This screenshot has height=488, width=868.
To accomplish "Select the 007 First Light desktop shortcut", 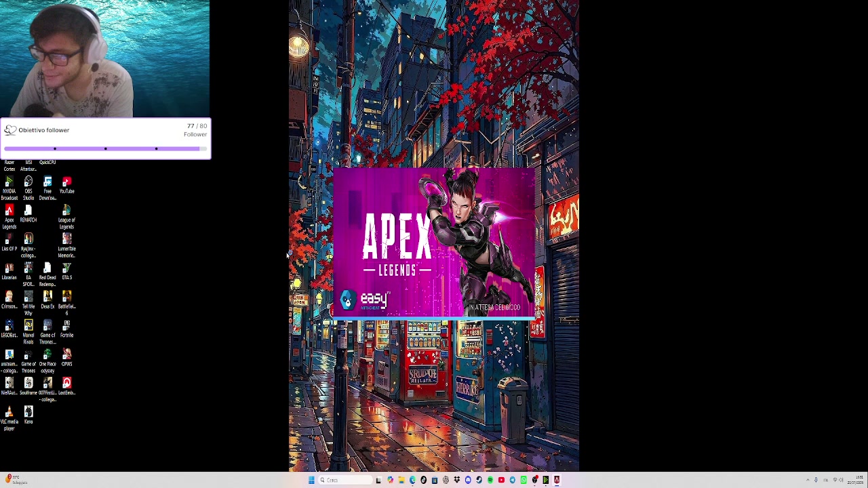I will pyautogui.click(x=47, y=390).
